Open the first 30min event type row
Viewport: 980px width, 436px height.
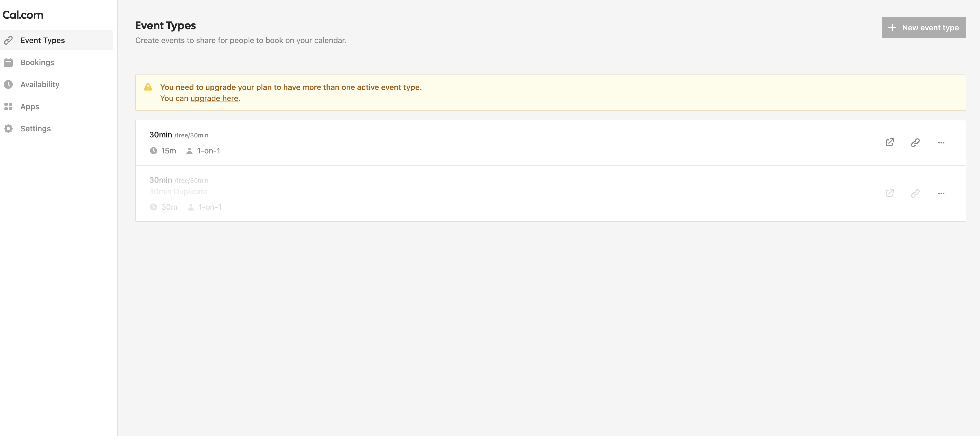click(160, 135)
